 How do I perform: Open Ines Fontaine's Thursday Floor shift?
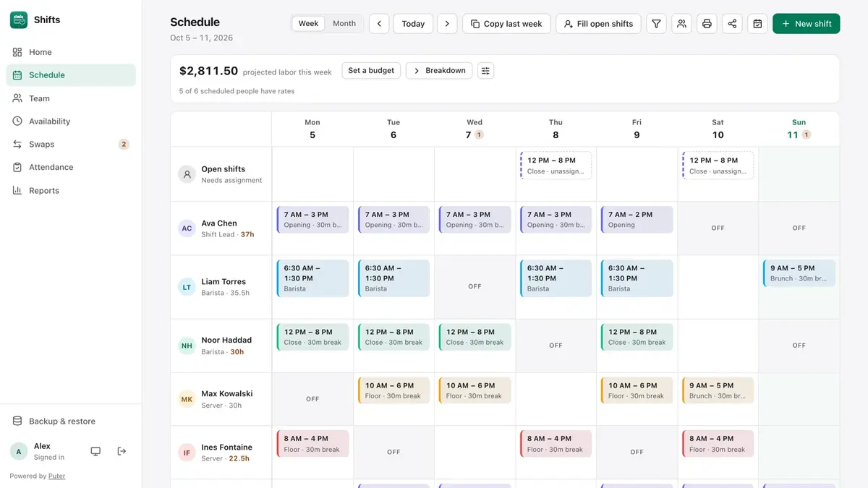[556, 444]
